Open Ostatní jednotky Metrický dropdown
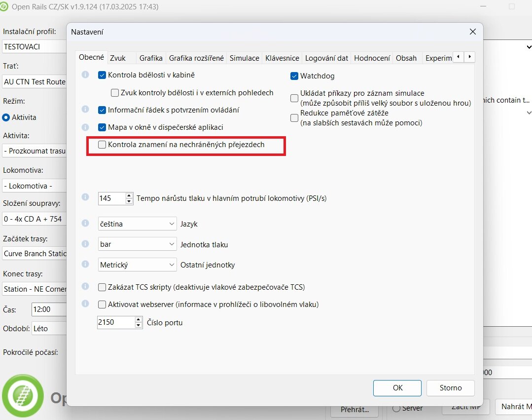The width and height of the screenshot is (532, 420). [x=137, y=265]
